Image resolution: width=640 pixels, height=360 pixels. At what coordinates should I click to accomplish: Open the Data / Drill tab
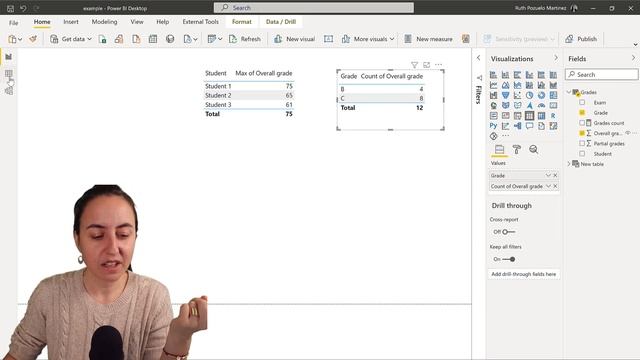(x=281, y=22)
